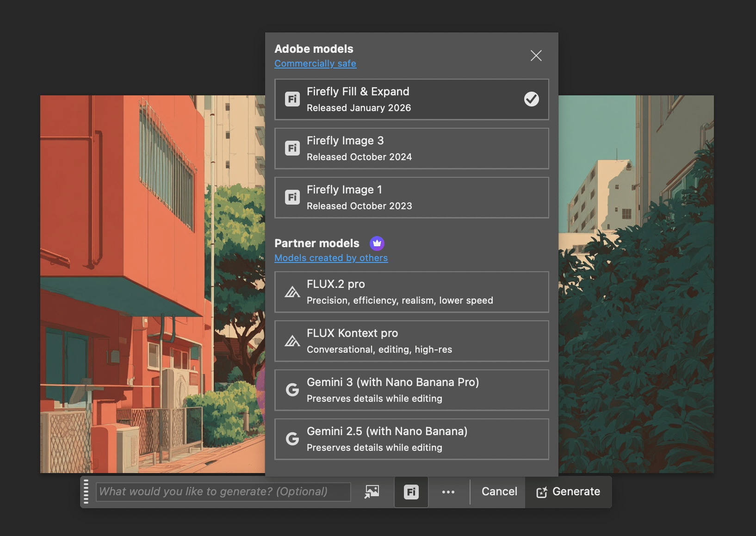Click the Firefly icon of Firefly Image 3
Image resolution: width=756 pixels, height=536 pixels.
[x=292, y=148]
